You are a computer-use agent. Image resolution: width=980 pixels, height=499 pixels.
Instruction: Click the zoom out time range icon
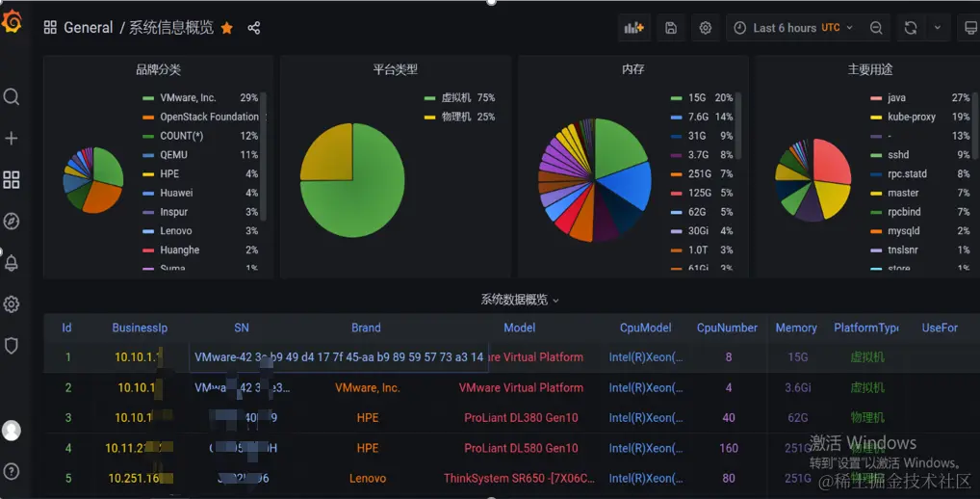tap(876, 28)
